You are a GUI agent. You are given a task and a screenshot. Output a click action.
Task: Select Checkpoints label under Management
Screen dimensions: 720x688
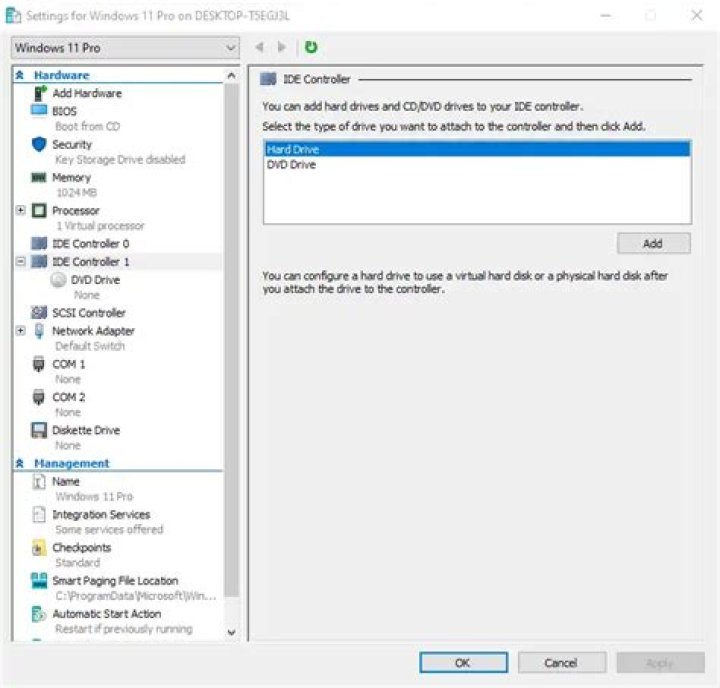[x=82, y=547]
